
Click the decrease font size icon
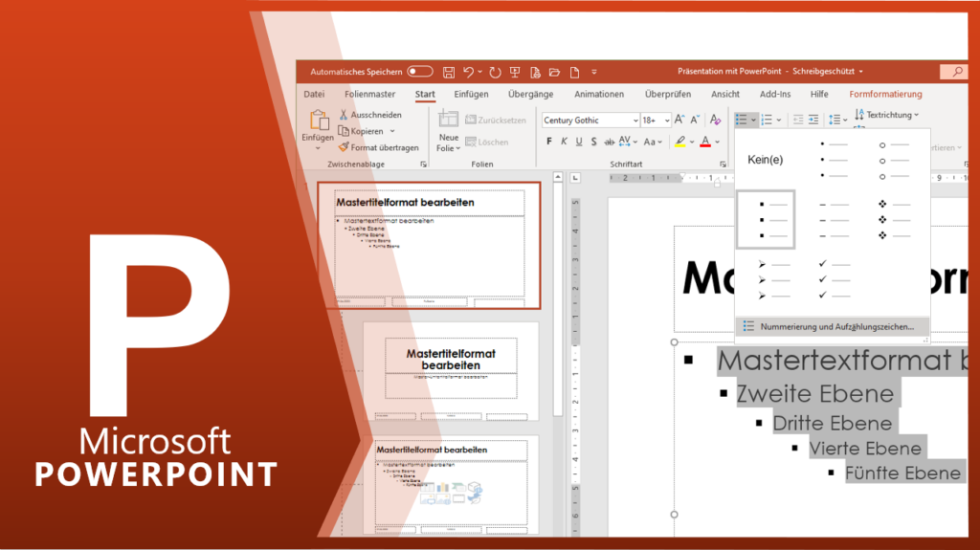pyautogui.click(x=695, y=120)
